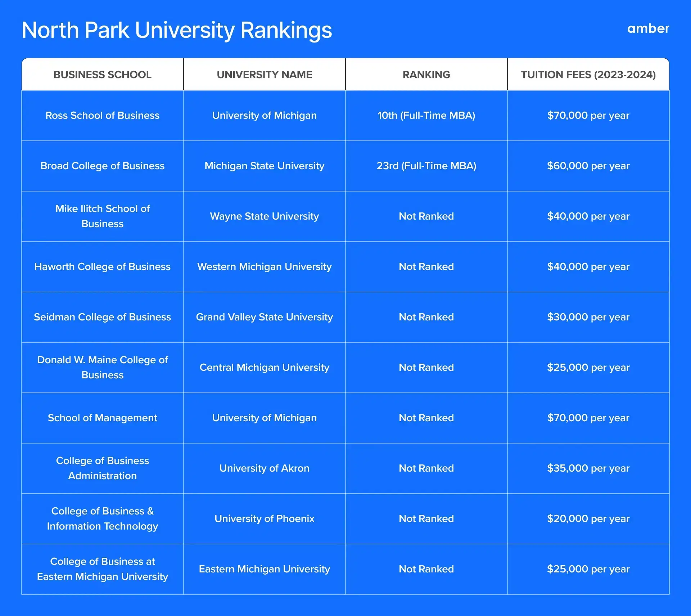Click the Mike Ilitch School of Business cell
691x616 pixels.
pos(103,216)
